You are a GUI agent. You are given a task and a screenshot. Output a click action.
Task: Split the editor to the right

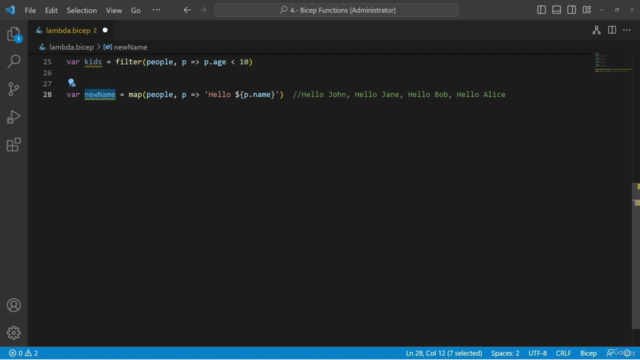coord(612,30)
